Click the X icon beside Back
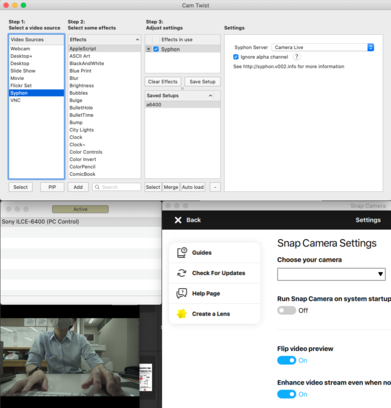 (x=178, y=220)
